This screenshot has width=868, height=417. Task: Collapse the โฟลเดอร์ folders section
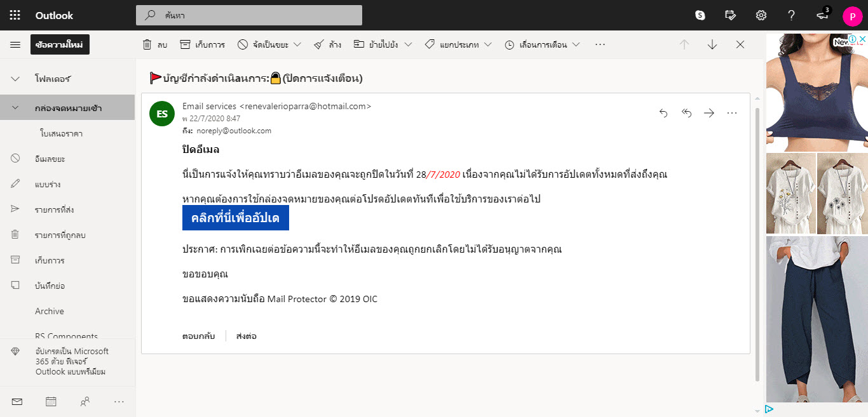(x=15, y=79)
